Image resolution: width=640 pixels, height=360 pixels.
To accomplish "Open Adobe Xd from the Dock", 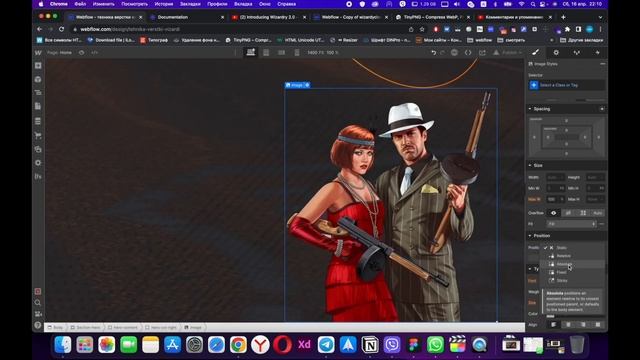I will (304, 345).
